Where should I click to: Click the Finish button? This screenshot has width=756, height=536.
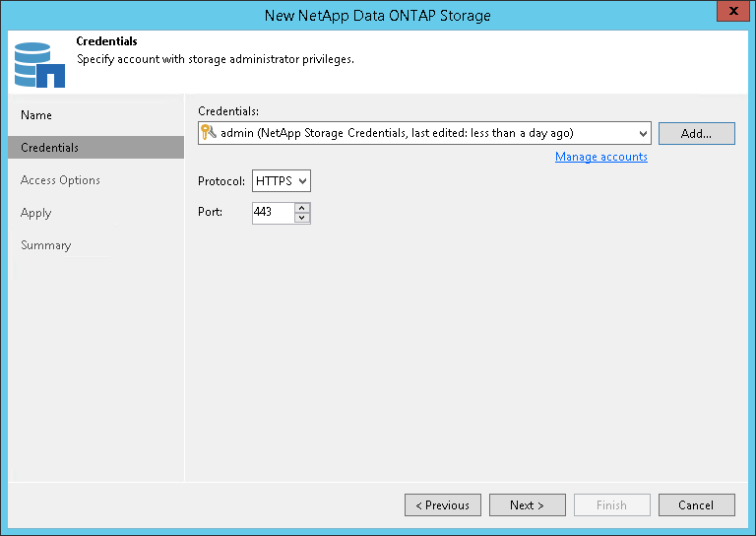611,505
